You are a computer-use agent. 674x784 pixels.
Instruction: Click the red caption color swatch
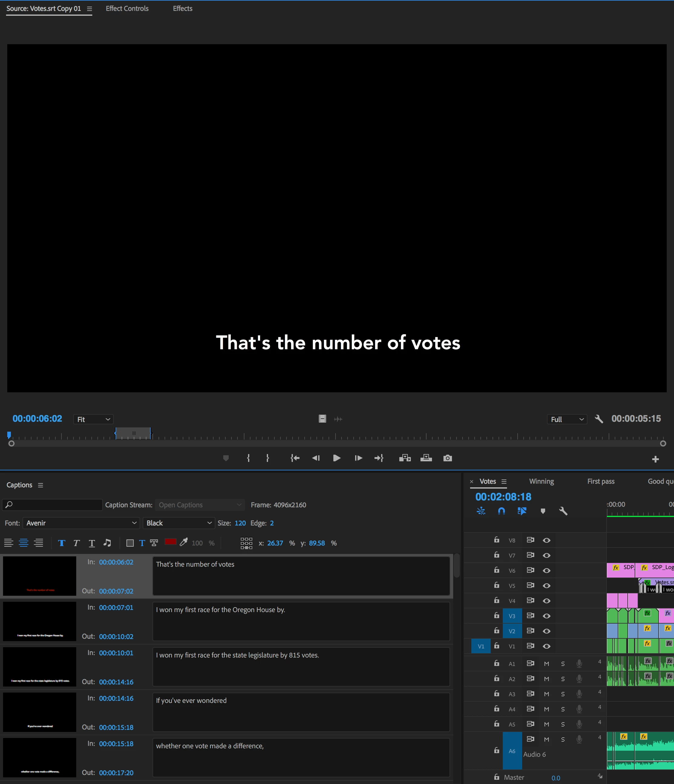pos(171,542)
